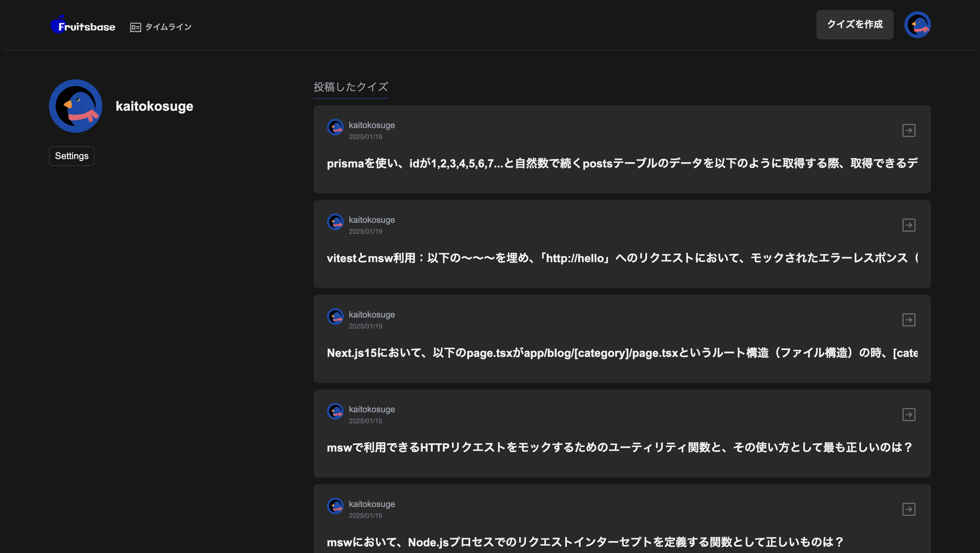
Task: Click author avatar on Next.js15 quiz card
Action: pos(335,317)
